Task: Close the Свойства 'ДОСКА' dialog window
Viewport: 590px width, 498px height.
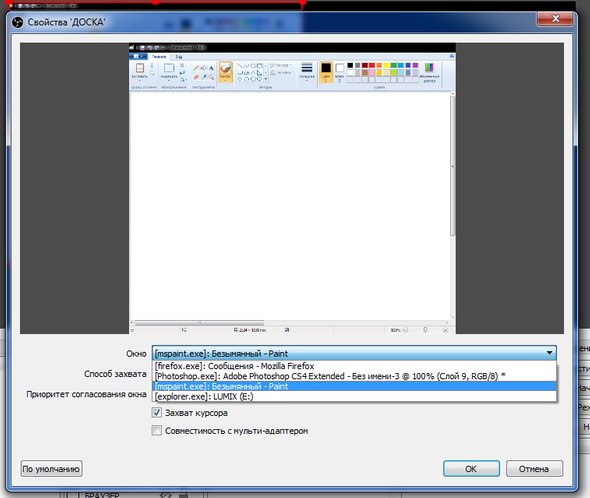Action: pyautogui.click(x=555, y=18)
